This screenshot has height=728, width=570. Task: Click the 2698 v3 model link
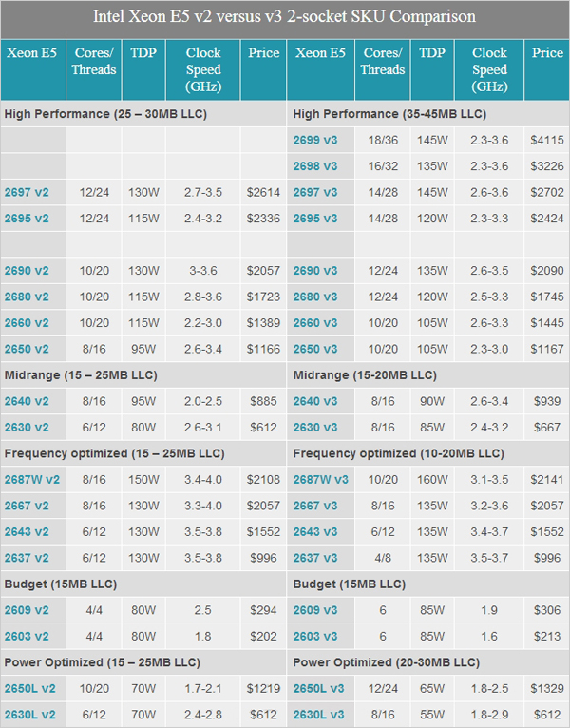pyautogui.click(x=315, y=166)
